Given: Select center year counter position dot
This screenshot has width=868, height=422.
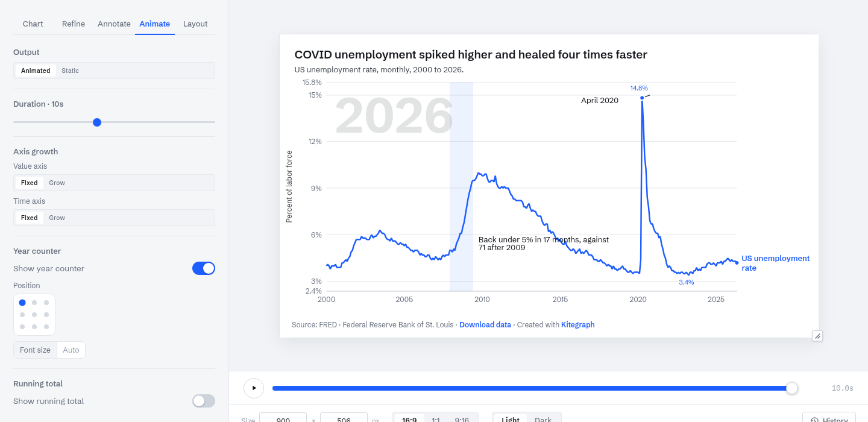Looking at the screenshot, I should pos(34,315).
